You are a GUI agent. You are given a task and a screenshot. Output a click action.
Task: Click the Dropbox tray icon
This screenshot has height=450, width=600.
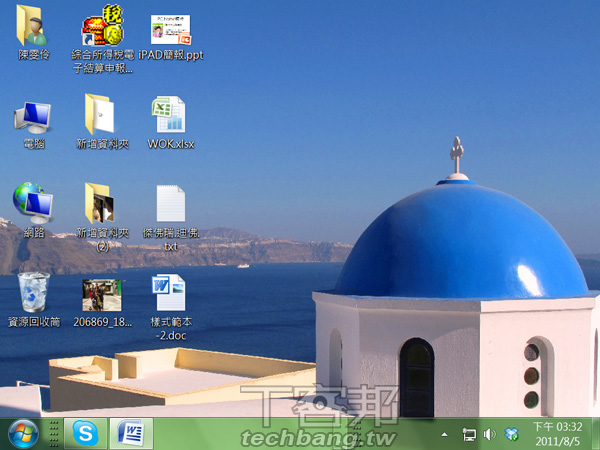[x=512, y=435]
